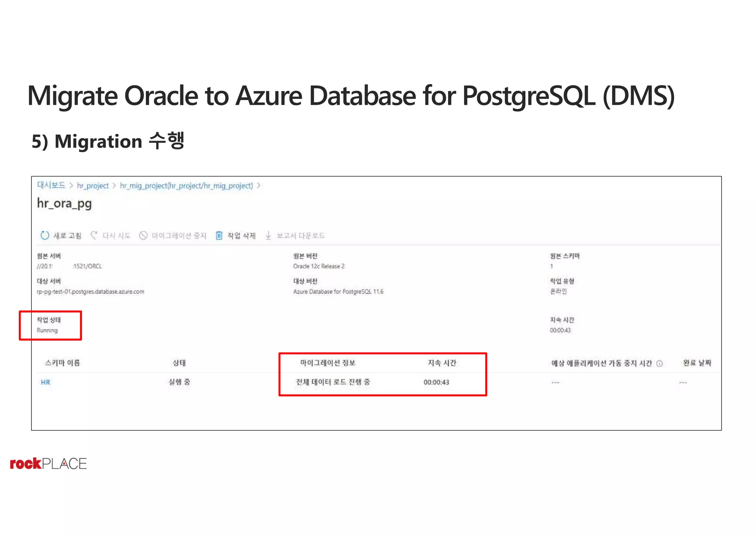Click rp-pg-test-01.postgres.database.azure.com target server

(x=90, y=292)
